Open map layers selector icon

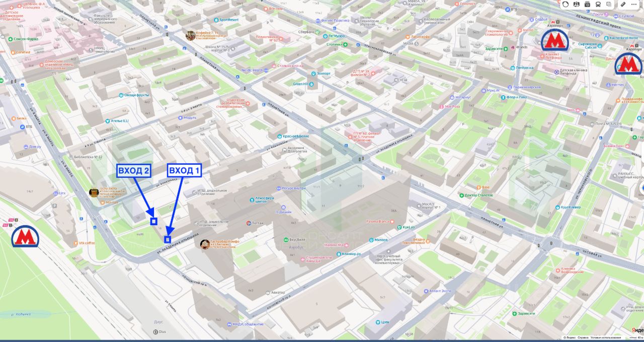point(609,4)
